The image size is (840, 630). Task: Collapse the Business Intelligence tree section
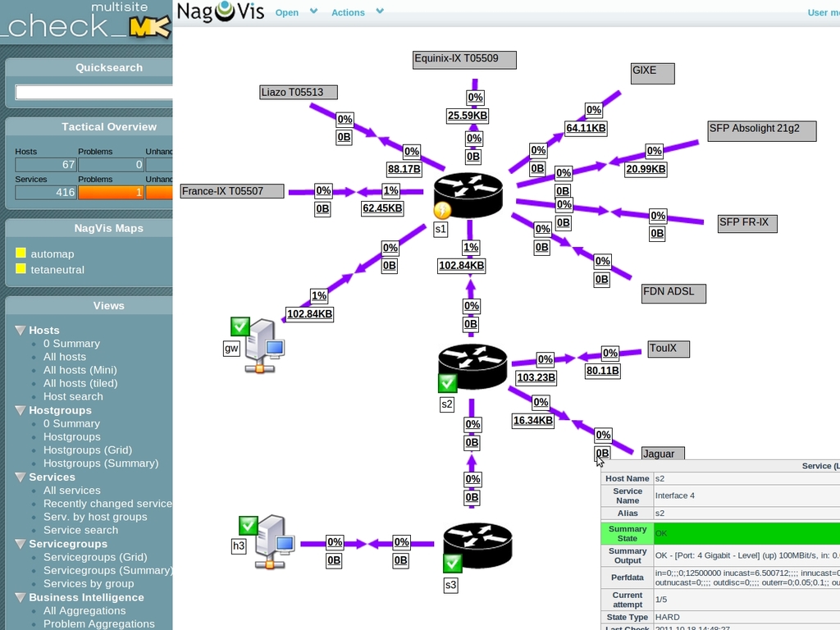21,597
